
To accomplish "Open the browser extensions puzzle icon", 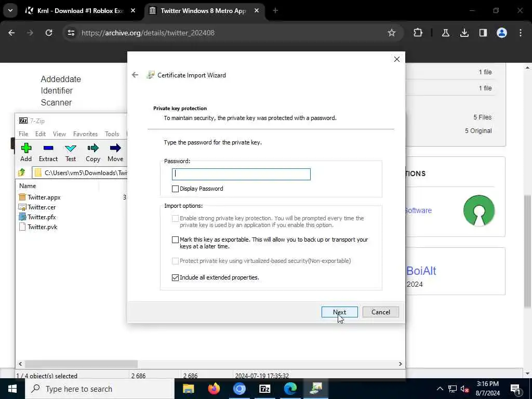I will (418, 33).
